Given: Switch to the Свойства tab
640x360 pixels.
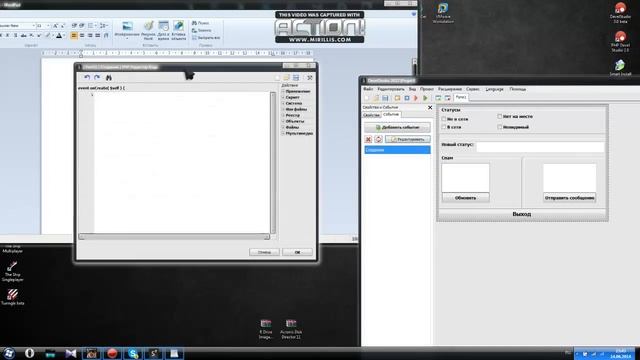Looking at the screenshot, I should (x=371, y=115).
